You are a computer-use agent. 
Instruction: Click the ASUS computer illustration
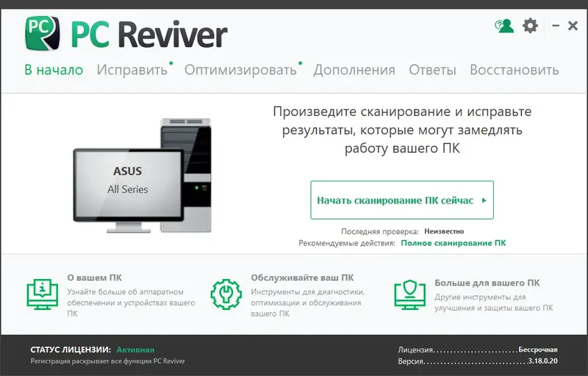click(142, 176)
